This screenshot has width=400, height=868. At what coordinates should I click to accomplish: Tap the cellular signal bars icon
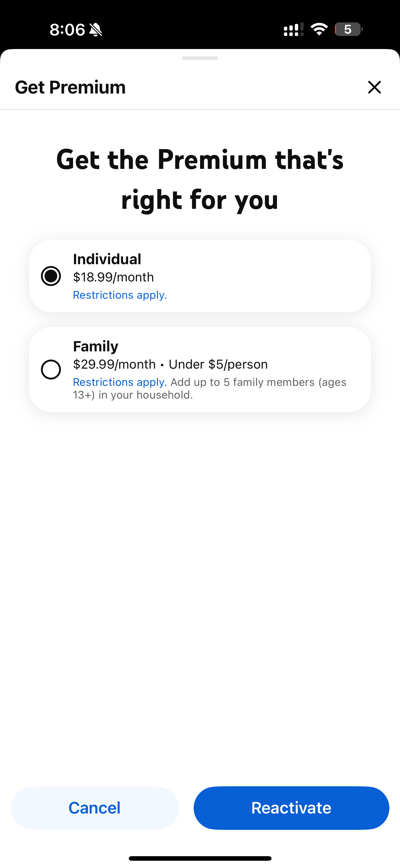pos(293,29)
